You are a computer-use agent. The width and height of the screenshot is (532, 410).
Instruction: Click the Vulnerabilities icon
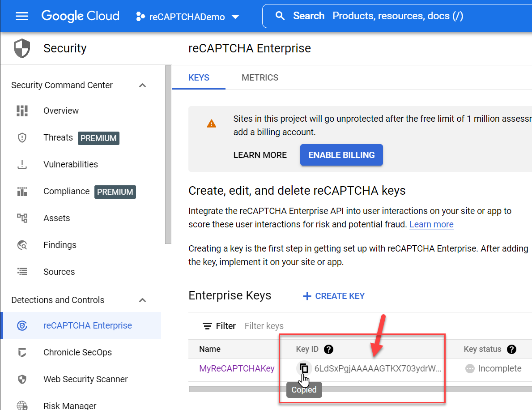click(x=22, y=164)
